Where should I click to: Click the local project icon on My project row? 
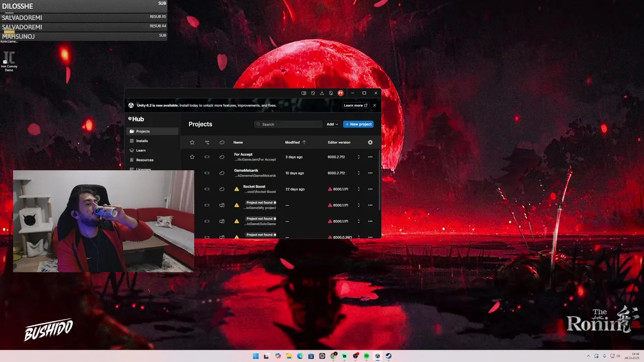(x=222, y=205)
